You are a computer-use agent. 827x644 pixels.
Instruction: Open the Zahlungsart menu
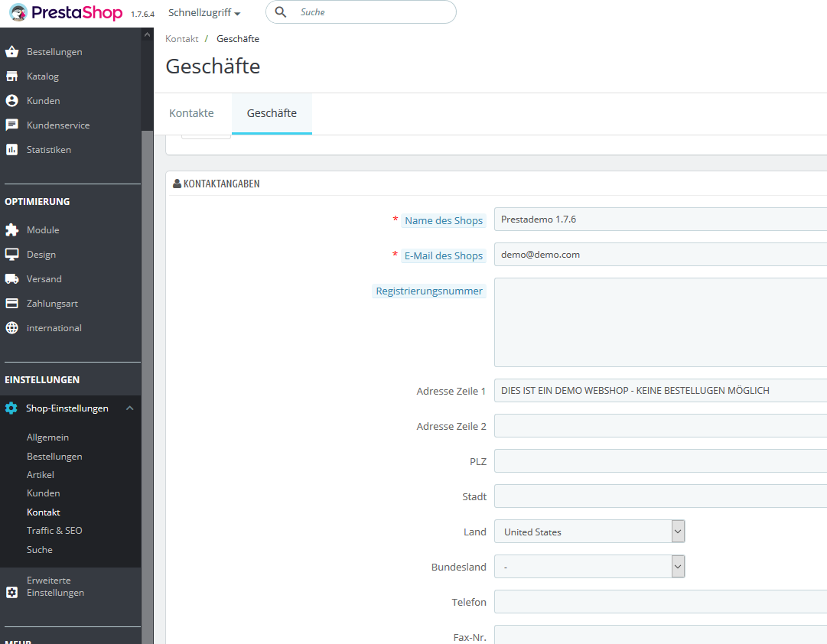tap(52, 304)
